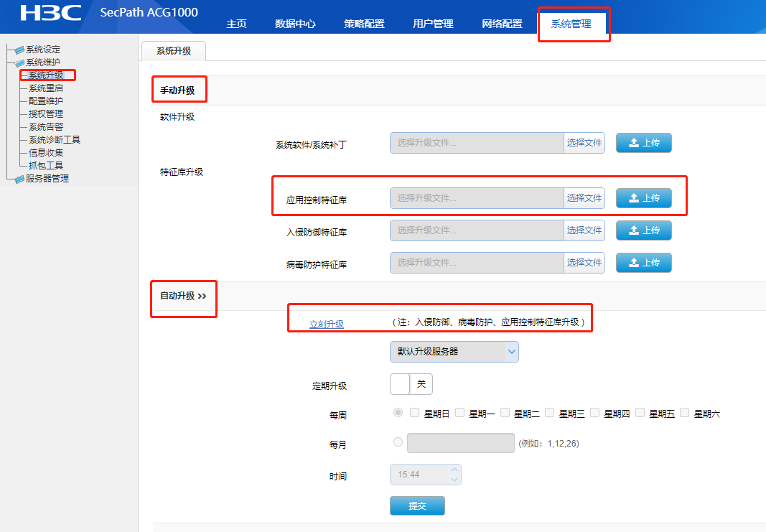Select 系统告警 in the sidebar tree
Viewport: 766px width, 532px height.
(x=46, y=126)
